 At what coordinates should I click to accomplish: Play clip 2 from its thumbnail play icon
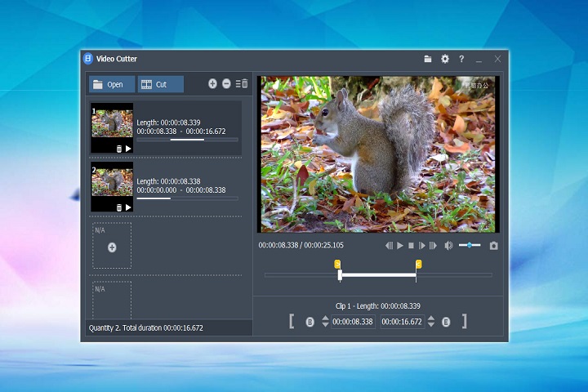[128, 207]
